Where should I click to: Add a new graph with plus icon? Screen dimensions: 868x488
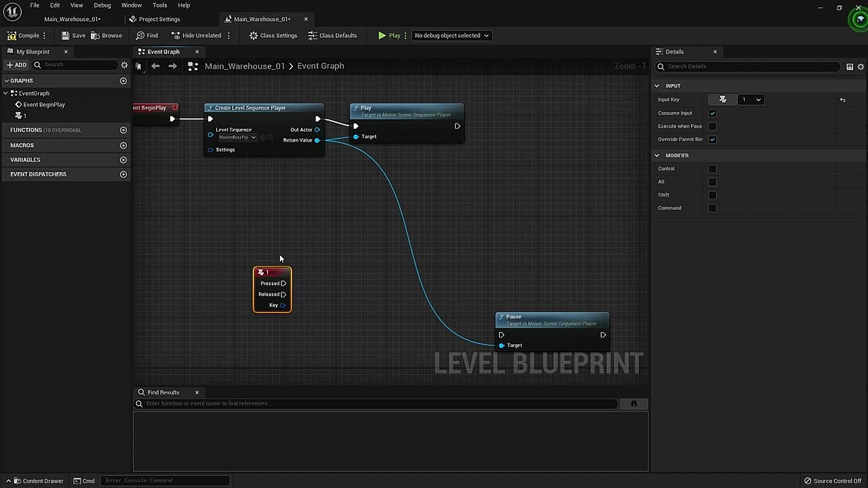click(123, 81)
